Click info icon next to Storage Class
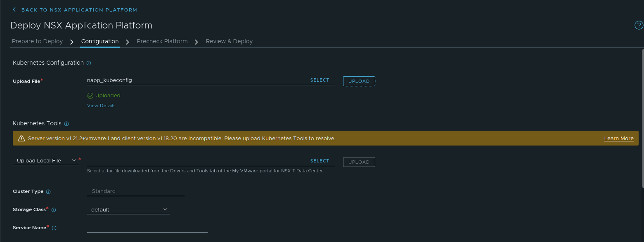644x242 pixels. point(54,210)
